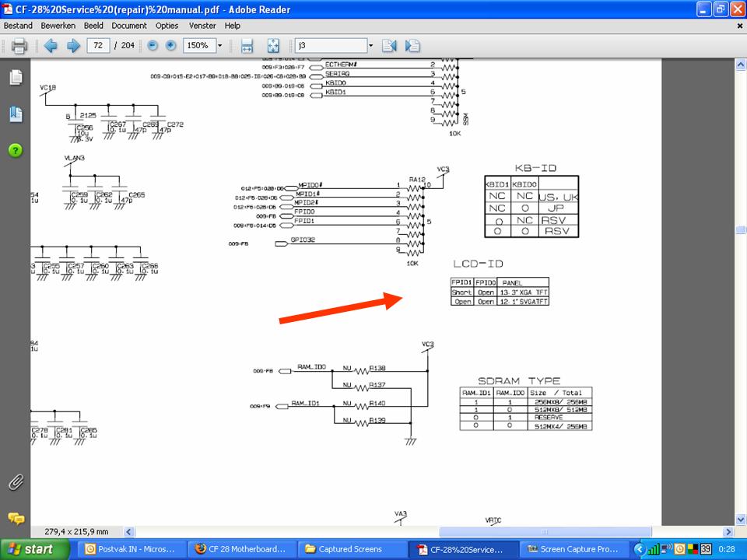Click the network signal tray icon
747x560 pixels.
point(654,549)
